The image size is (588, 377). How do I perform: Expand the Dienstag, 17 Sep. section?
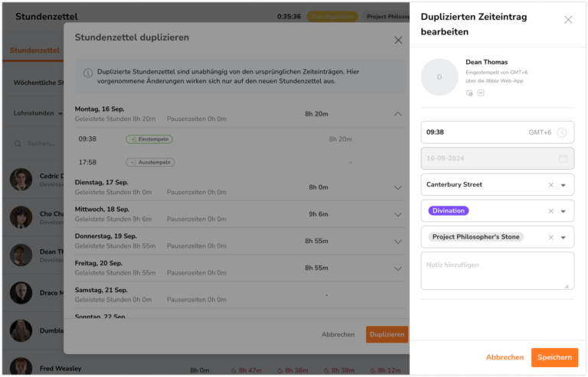398,187
